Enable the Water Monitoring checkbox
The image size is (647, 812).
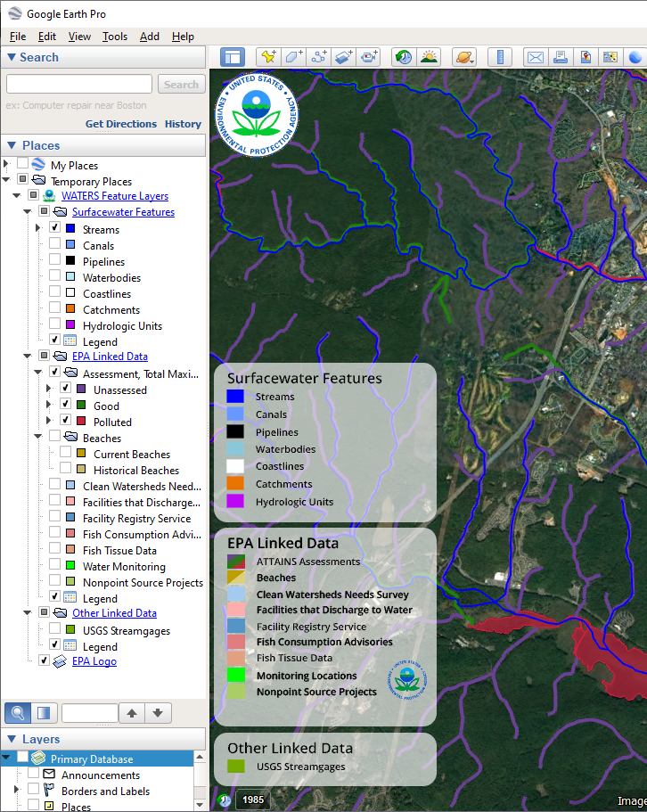pyautogui.click(x=54, y=564)
